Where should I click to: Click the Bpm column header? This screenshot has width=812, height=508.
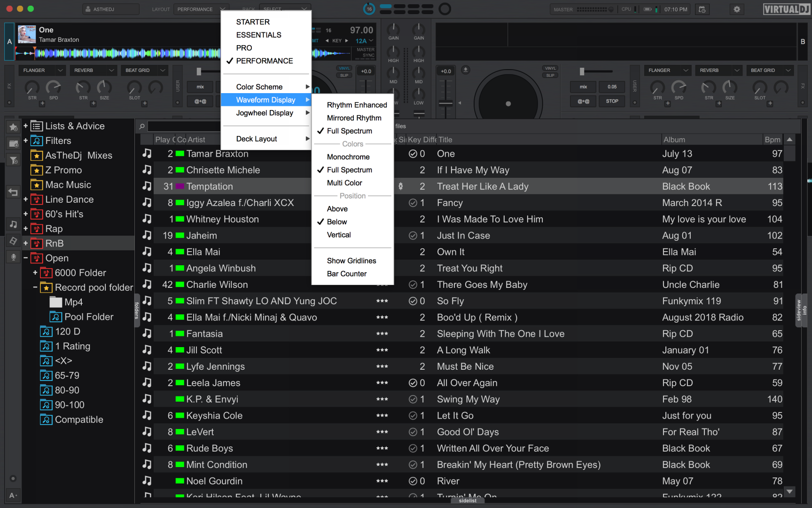pyautogui.click(x=773, y=140)
